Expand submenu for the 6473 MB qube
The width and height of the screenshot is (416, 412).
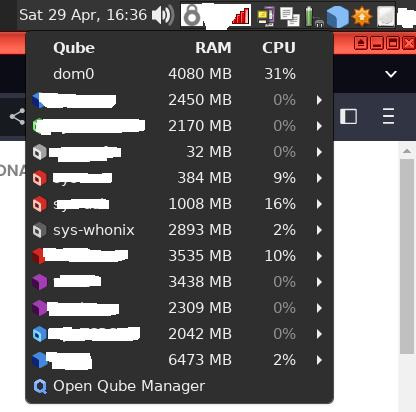319,360
